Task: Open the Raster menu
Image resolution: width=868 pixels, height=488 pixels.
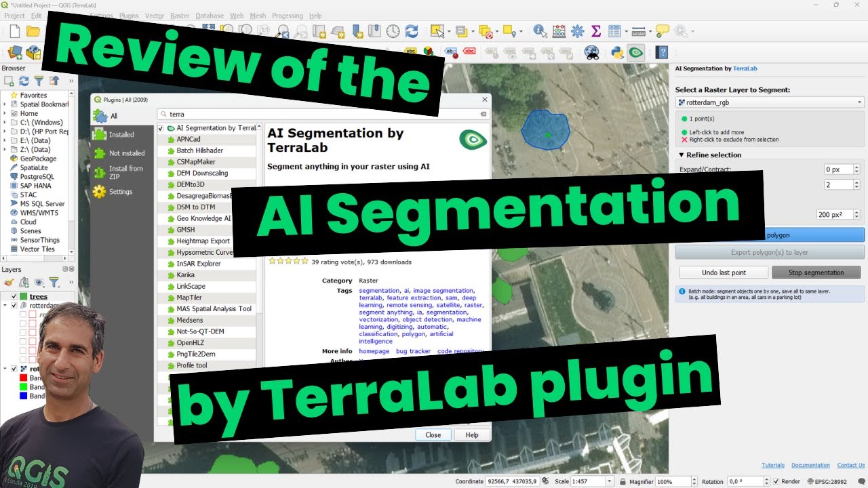Action: click(180, 16)
